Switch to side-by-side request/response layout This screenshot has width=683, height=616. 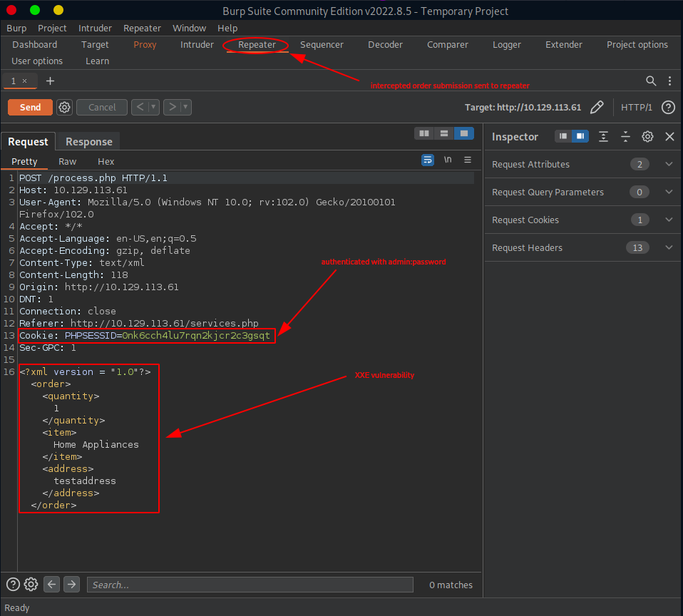tap(424, 133)
